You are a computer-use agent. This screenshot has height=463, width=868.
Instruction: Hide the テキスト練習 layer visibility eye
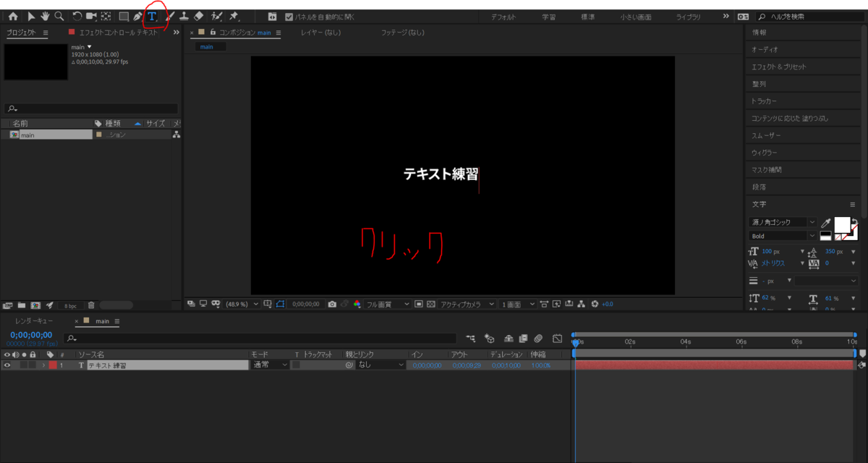click(6, 365)
